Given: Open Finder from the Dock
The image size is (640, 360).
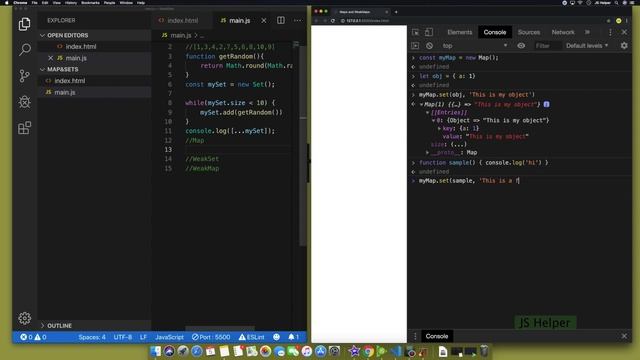Looking at the screenshot, I should pyautogui.click(x=156, y=351).
